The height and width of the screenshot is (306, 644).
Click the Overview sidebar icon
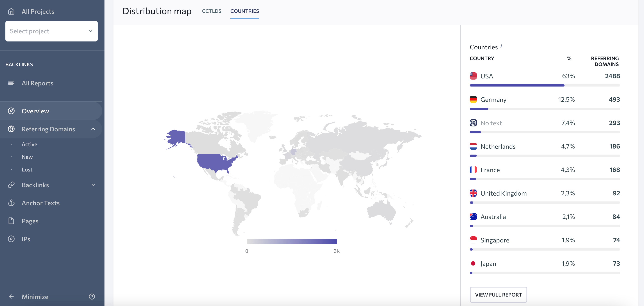[x=11, y=111]
